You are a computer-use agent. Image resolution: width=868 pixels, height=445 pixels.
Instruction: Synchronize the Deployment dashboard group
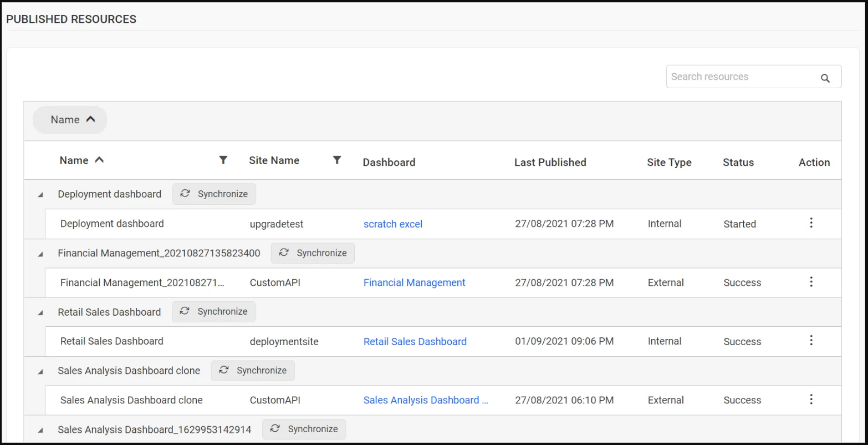214,194
